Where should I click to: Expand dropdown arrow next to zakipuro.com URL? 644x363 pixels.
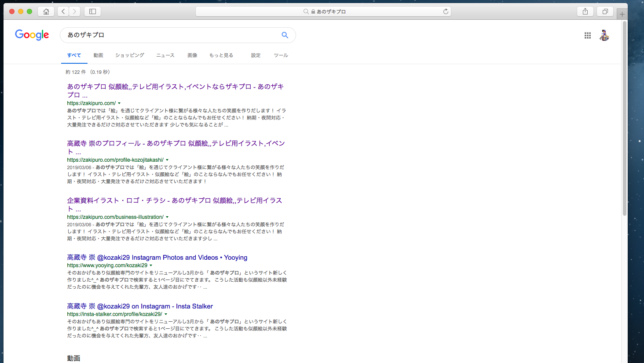click(x=119, y=103)
